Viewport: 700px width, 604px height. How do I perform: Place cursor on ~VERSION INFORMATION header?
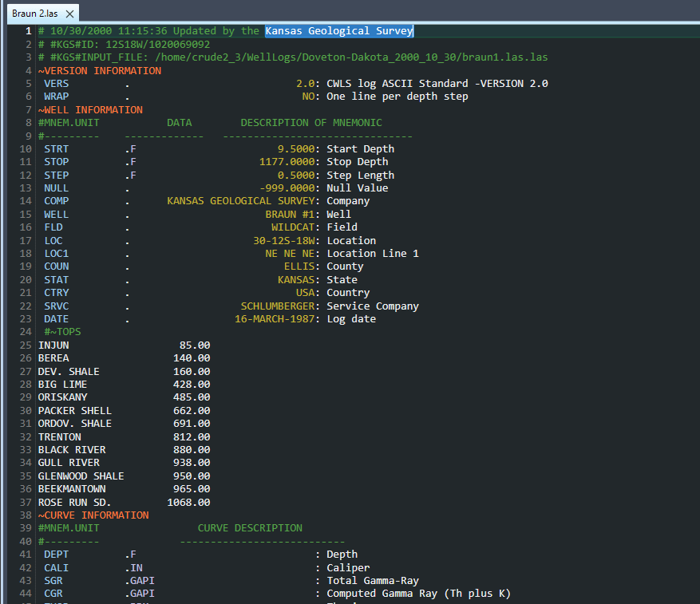[99, 71]
